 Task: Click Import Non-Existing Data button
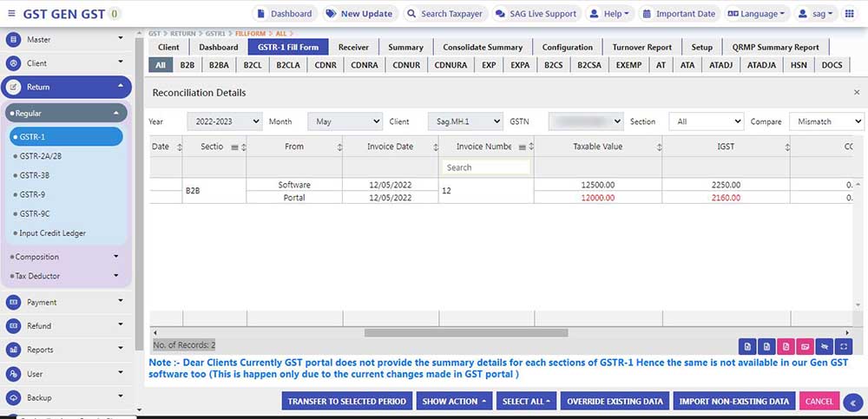[x=734, y=402]
